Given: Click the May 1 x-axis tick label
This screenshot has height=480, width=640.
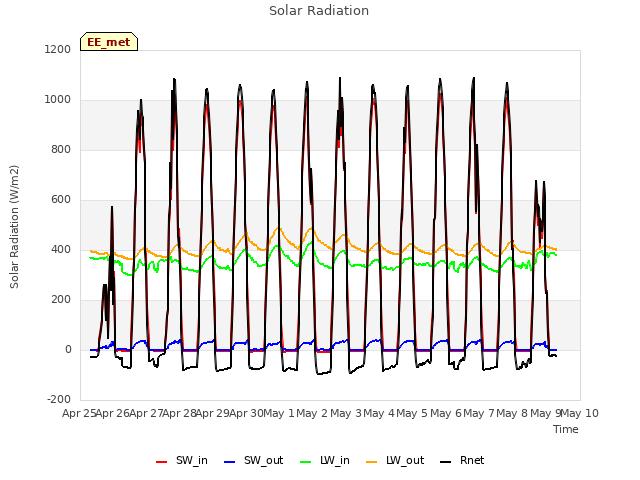Looking at the screenshot, I should point(278,413).
